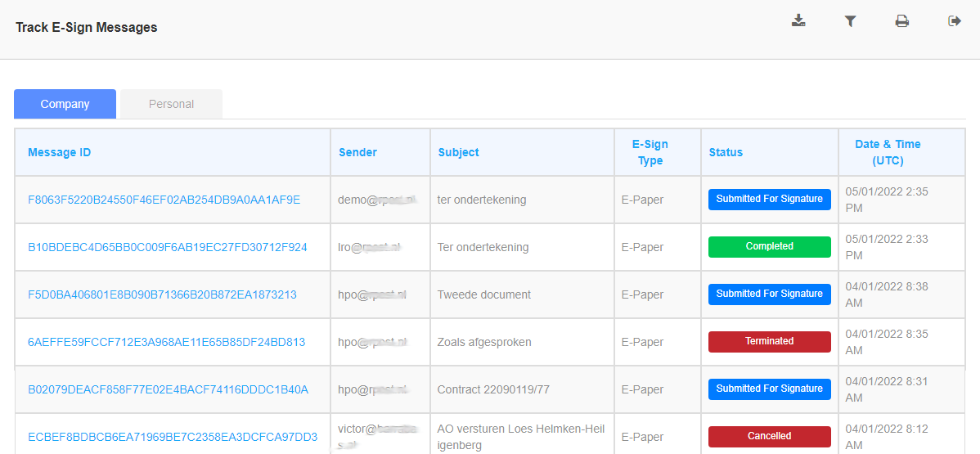Click the red Terminated status badge

coord(769,341)
